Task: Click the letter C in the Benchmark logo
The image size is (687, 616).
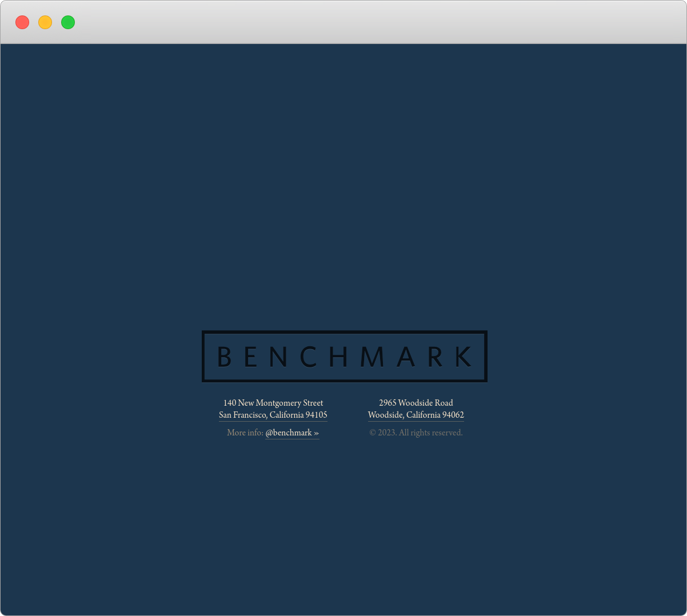Action: coord(309,357)
